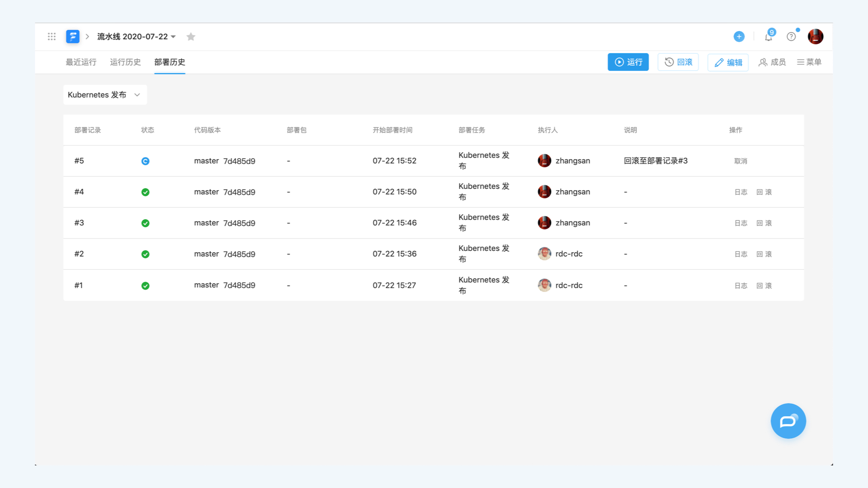Click the blue 运行 button
Screen dimensions: 868x488
(628, 62)
